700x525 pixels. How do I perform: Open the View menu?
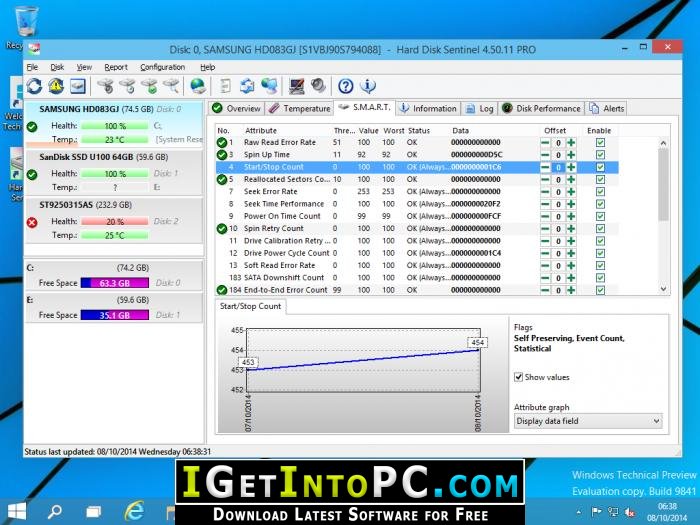click(84, 67)
